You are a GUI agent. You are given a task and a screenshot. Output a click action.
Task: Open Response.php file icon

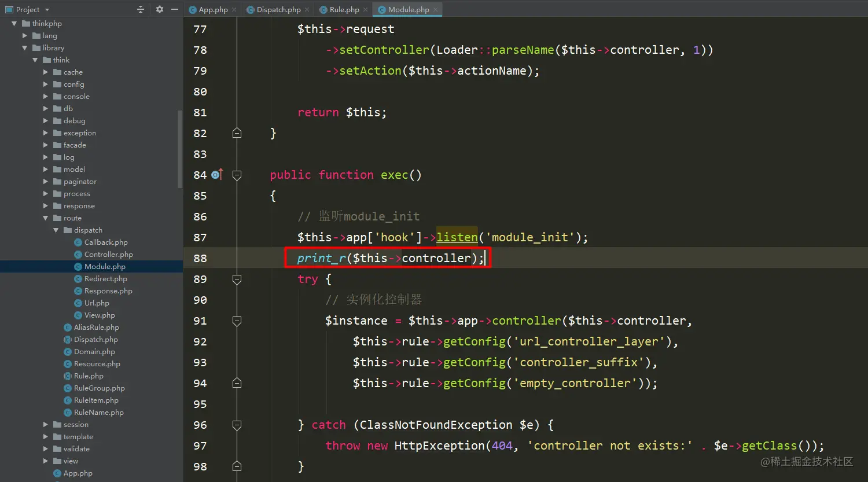(x=79, y=291)
